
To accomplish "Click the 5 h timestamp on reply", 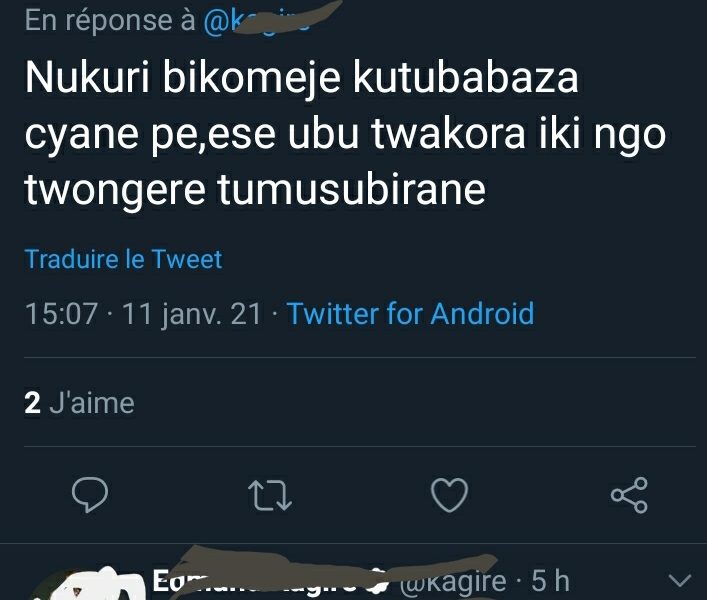I will [551, 580].
